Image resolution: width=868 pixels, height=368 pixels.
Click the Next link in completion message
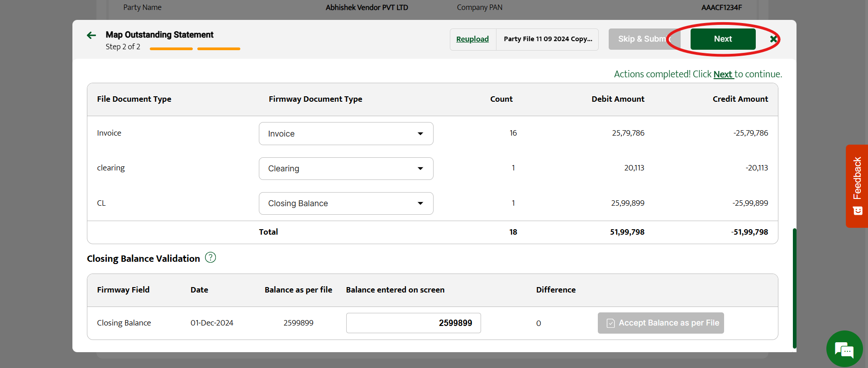pos(723,75)
